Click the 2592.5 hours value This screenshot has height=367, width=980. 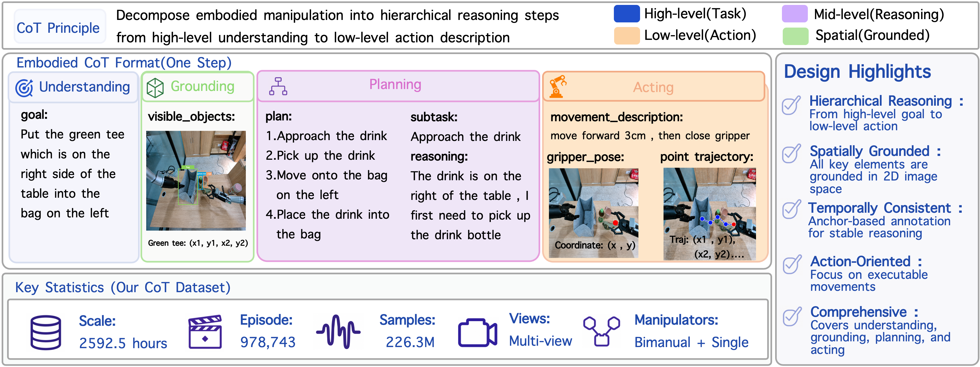pos(123,343)
